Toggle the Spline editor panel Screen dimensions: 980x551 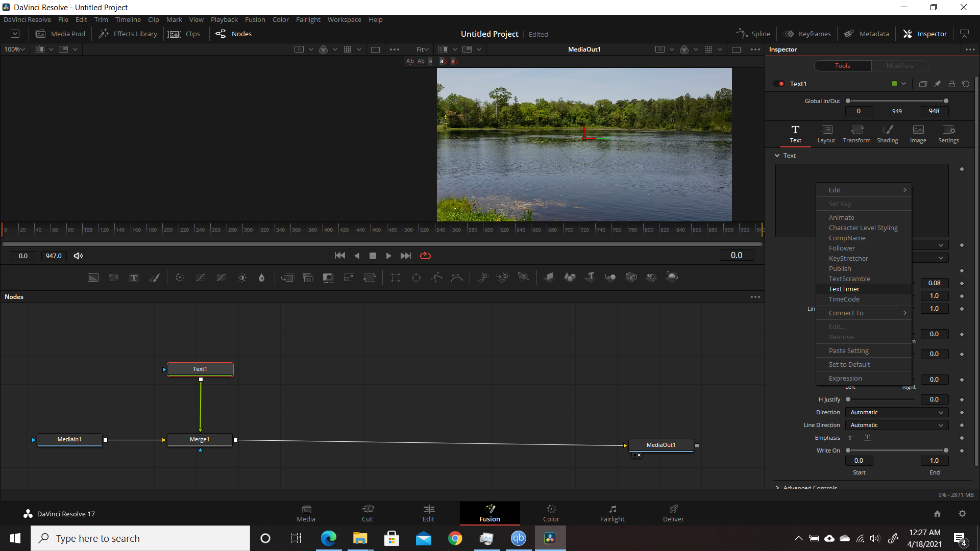tap(753, 34)
